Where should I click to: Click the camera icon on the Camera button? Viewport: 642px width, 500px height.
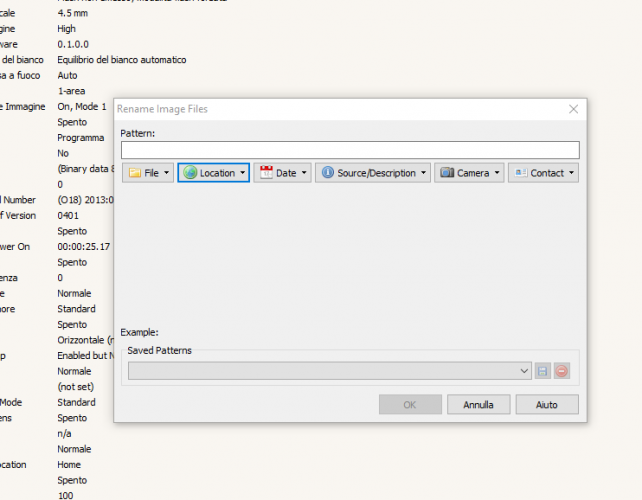tap(447, 173)
